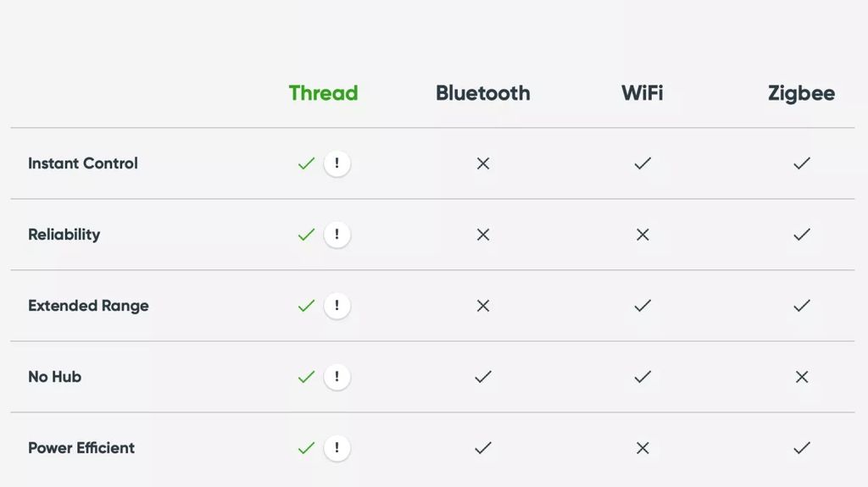Click the info icon for Thread No Hub
The width and height of the screenshot is (868, 487).
click(337, 377)
